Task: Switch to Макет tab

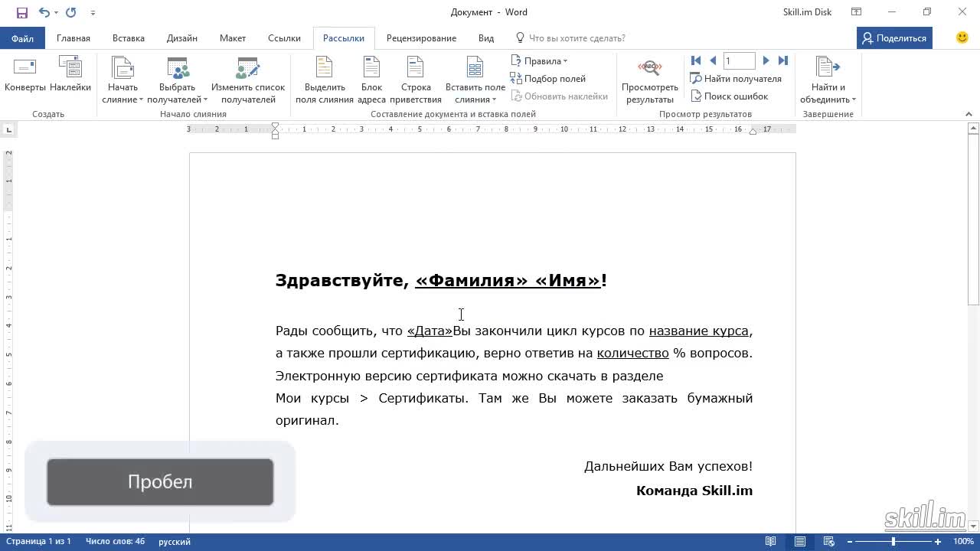Action: [x=233, y=38]
